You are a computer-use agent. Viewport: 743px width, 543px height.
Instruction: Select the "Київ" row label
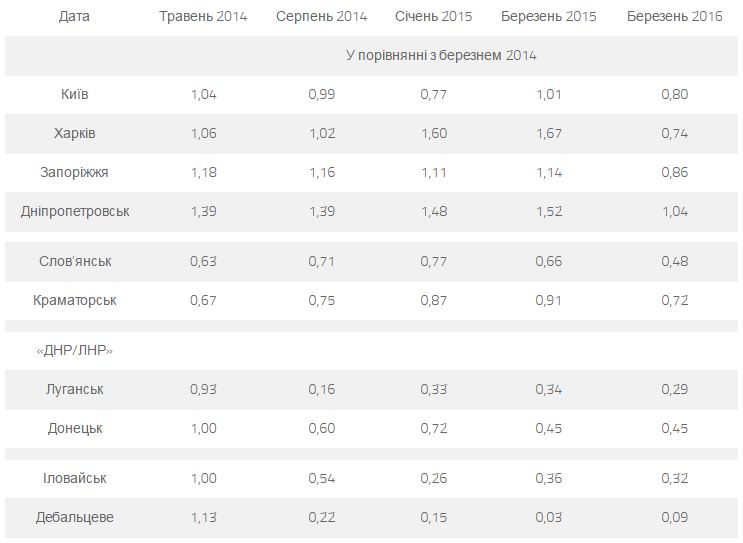(74, 94)
